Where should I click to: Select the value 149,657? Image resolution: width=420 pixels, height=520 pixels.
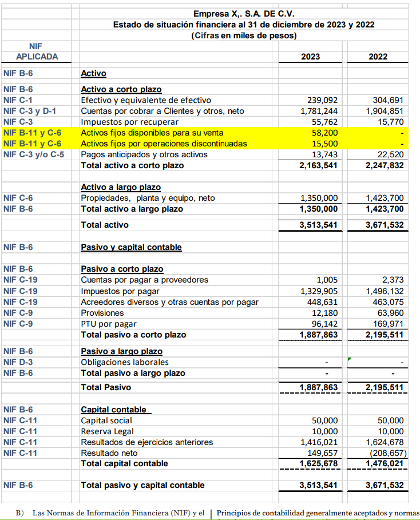tap(322, 453)
